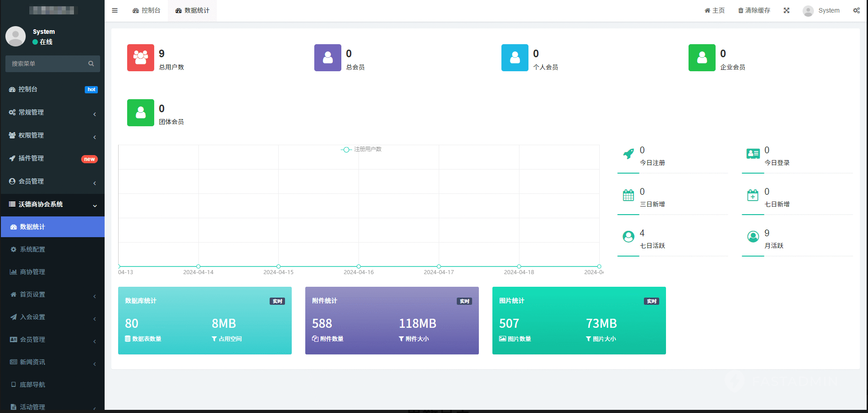Click the search magnifier icon in sidebar
Image resolution: width=868 pixels, height=413 pixels.
point(91,64)
